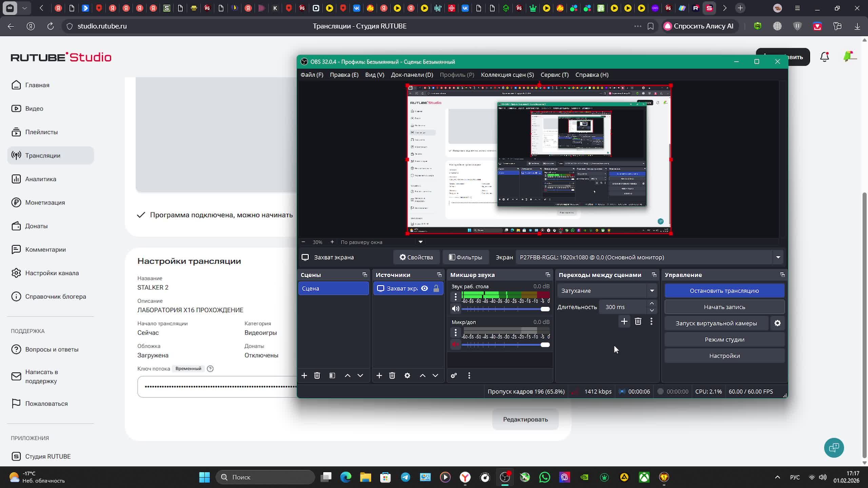Open advanced audio properties gears icon
Image resolution: width=868 pixels, height=488 pixels.
454,375
